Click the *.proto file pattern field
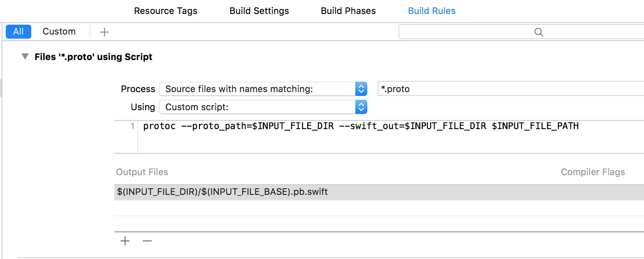The width and height of the screenshot is (644, 259). click(x=510, y=89)
